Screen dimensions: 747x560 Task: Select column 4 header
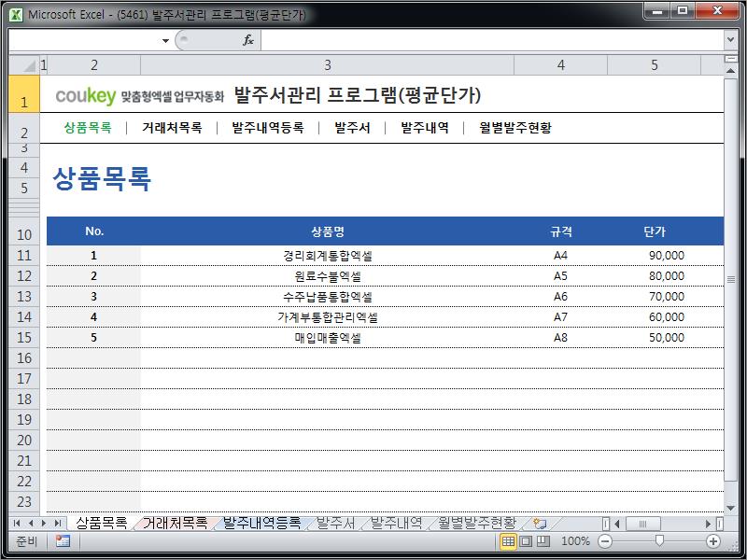(561, 64)
